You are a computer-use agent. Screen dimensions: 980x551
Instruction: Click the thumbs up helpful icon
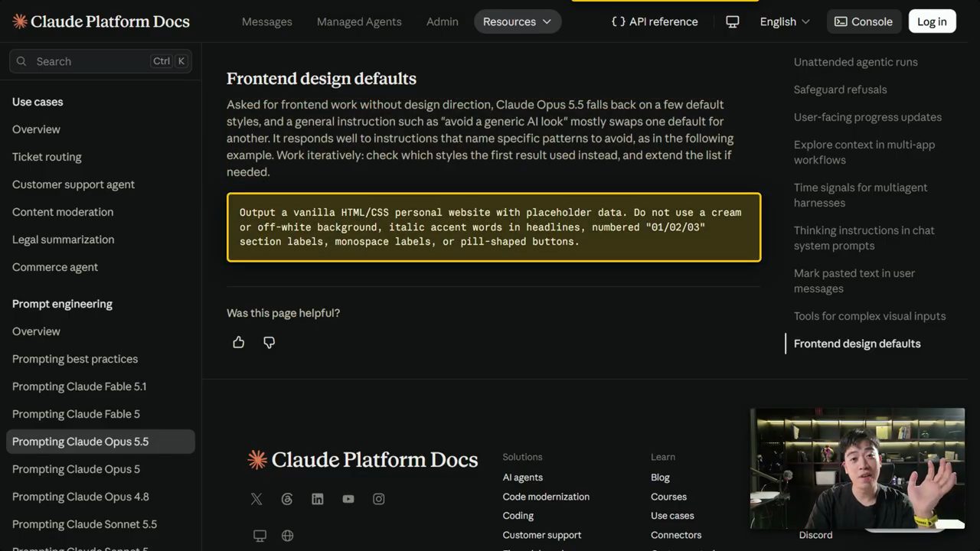[239, 342]
